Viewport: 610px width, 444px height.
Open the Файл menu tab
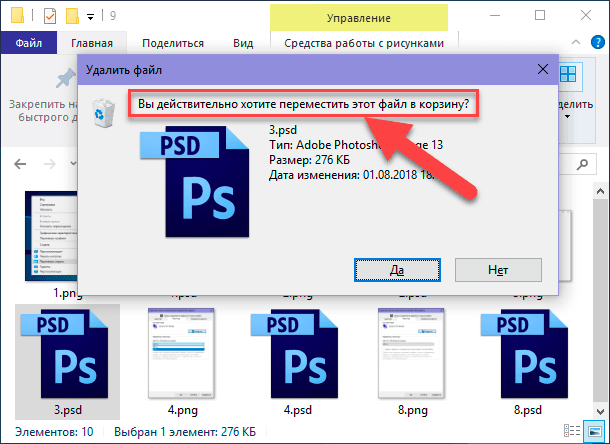29,43
